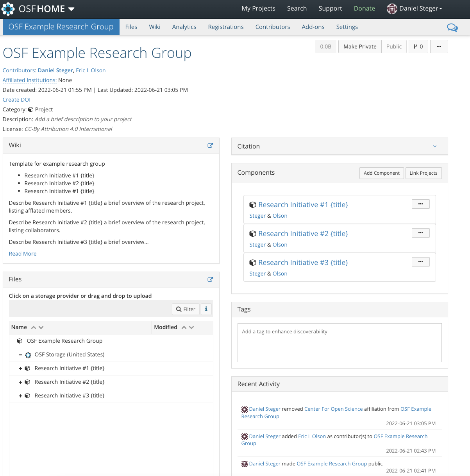This screenshot has height=476, width=470.
Task: Click the tags input field
Action: [x=339, y=342]
